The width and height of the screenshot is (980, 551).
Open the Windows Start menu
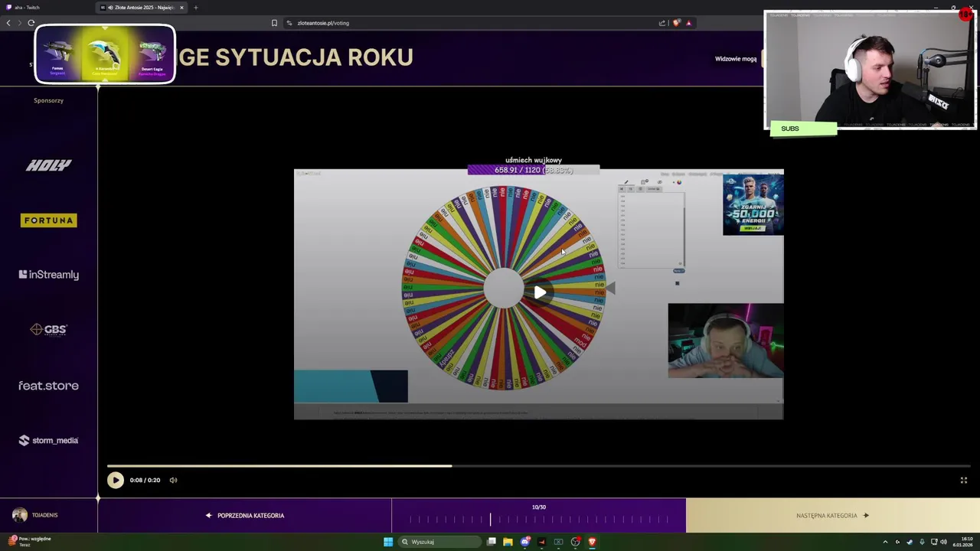[x=388, y=542]
